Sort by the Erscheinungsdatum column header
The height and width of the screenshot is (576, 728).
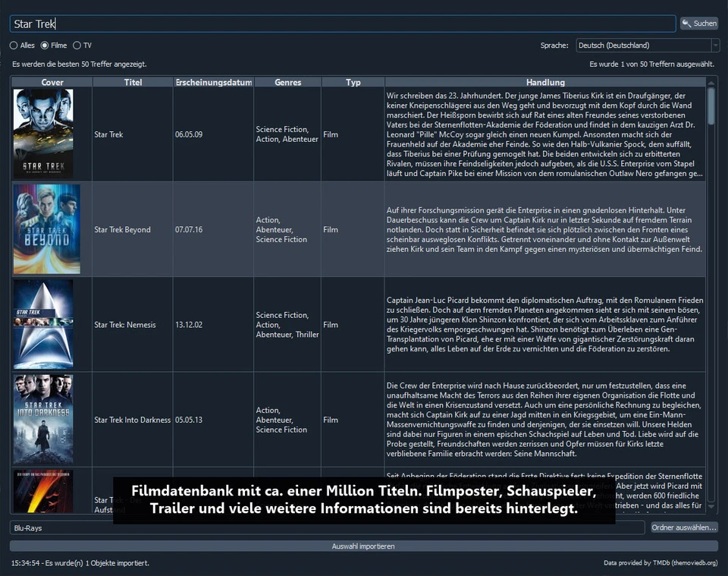click(x=214, y=82)
